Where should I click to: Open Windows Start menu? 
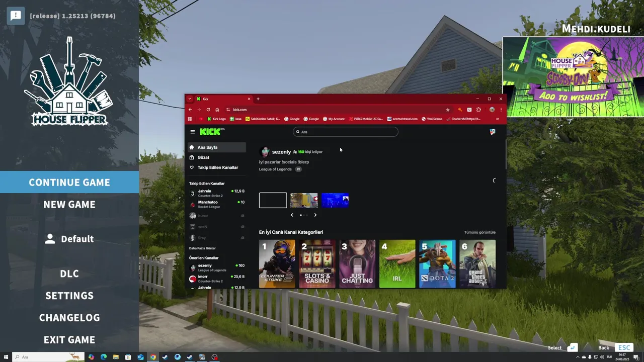(x=6, y=357)
